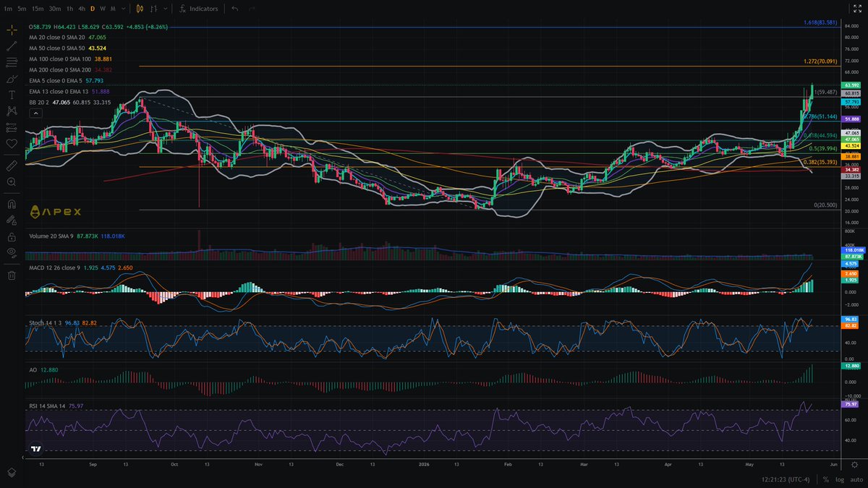Click the trash icon to remove drawings

point(11,275)
